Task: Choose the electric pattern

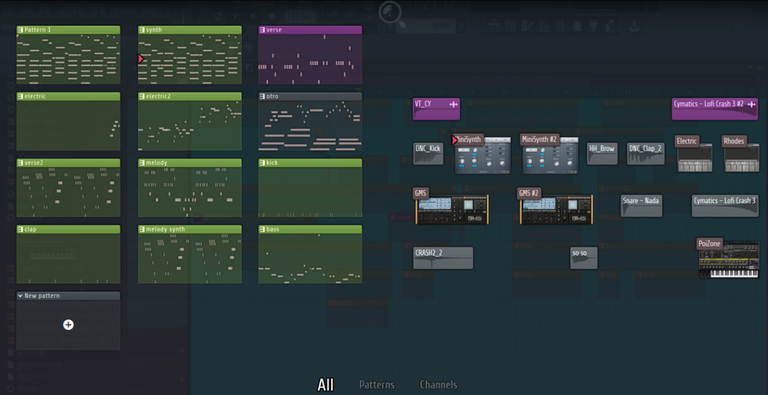Action: [69, 122]
